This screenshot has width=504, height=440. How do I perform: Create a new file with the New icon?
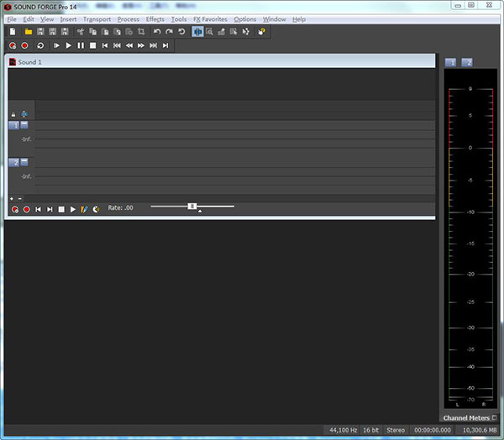[x=13, y=32]
